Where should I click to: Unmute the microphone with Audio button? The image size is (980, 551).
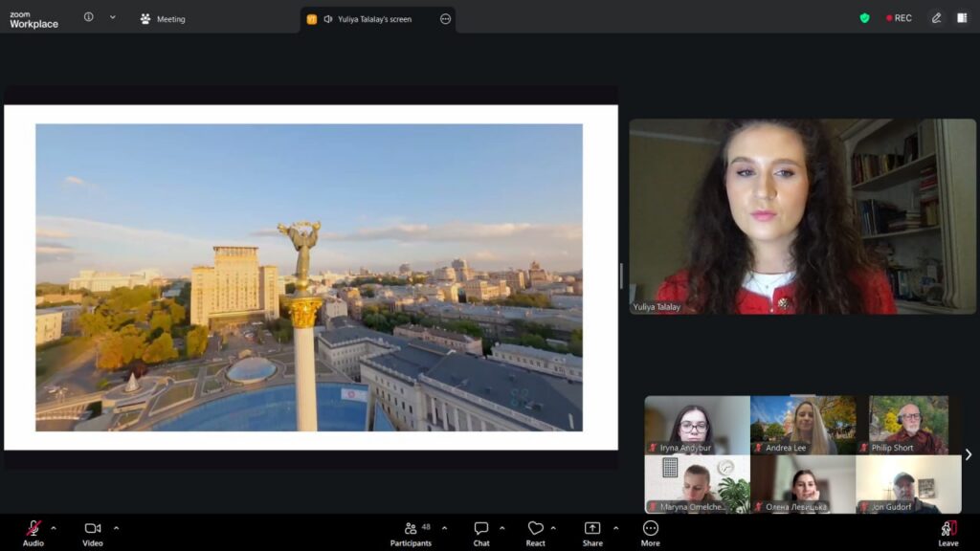33,533
